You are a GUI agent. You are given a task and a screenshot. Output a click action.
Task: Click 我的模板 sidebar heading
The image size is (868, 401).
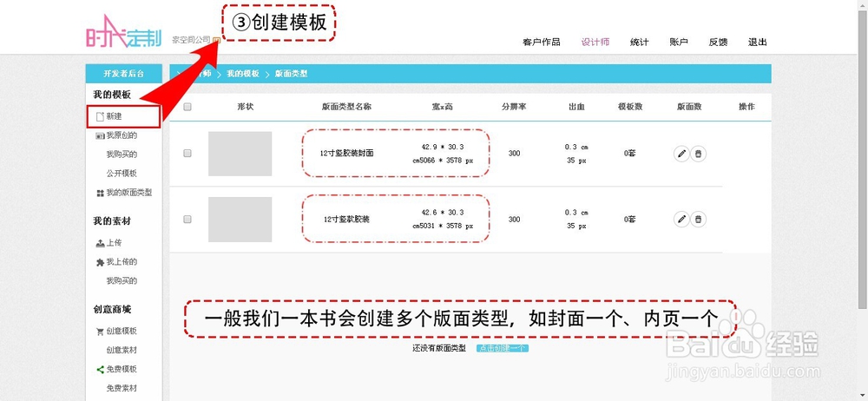(112, 95)
